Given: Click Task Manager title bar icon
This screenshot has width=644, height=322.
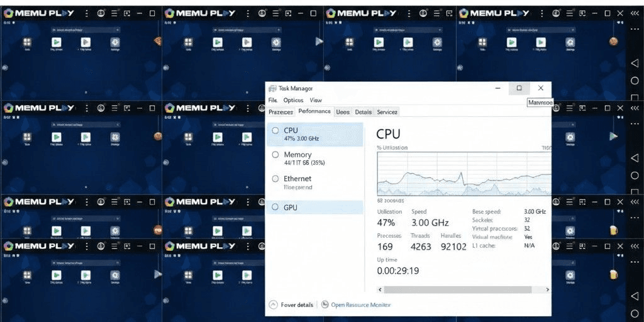Looking at the screenshot, I should (272, 88).
